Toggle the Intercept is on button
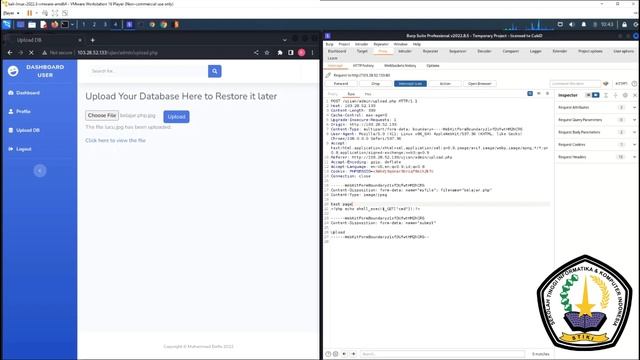640x360 pixels. 410,84
